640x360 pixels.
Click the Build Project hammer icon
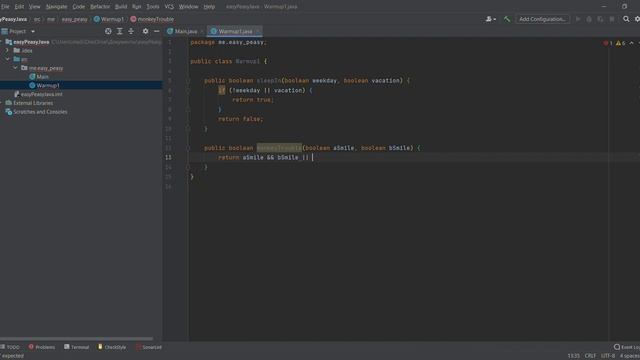coord(507,19)
